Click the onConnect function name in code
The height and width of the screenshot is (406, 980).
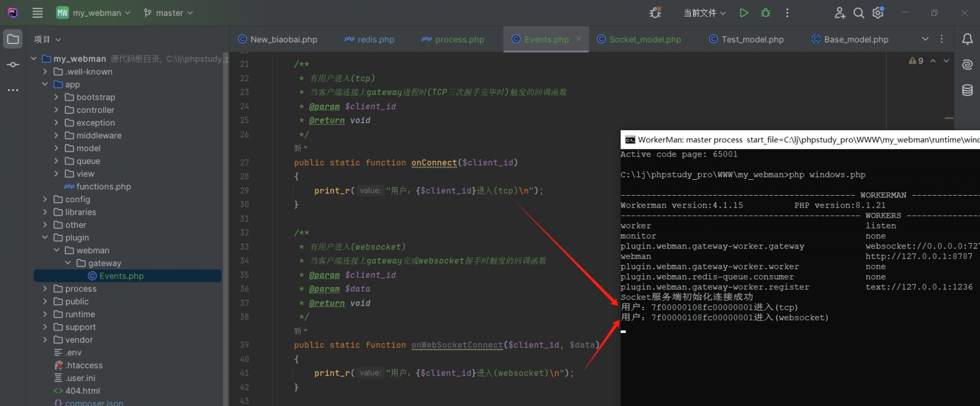pos(434,162)
